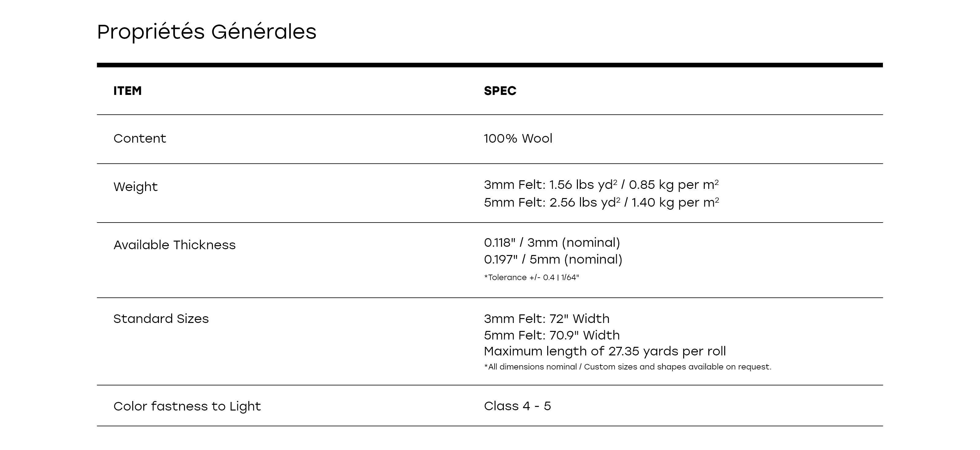Click the "All dimensions nominal" footnote
This screenshot has width=980, height=450.
coord(628,367)
